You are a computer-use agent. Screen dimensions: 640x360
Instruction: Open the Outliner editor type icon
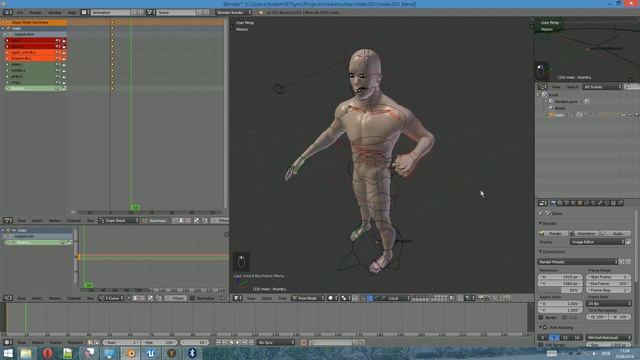click(x=542, y=87)
